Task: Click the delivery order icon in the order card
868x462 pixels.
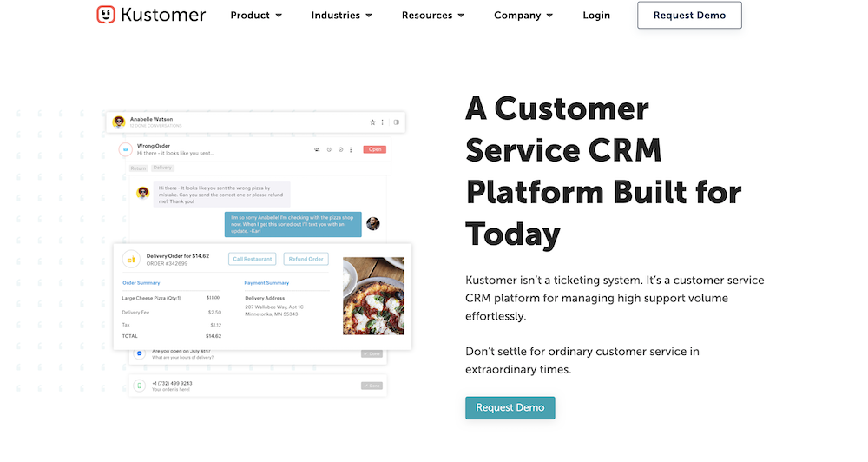Action: click(131, 259)
